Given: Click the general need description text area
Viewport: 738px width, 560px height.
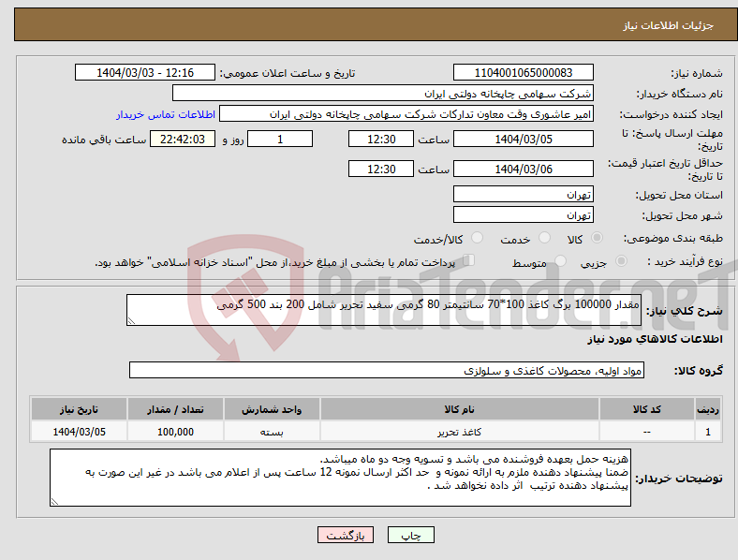Looking at the screenshot, I should click(384, 310).
